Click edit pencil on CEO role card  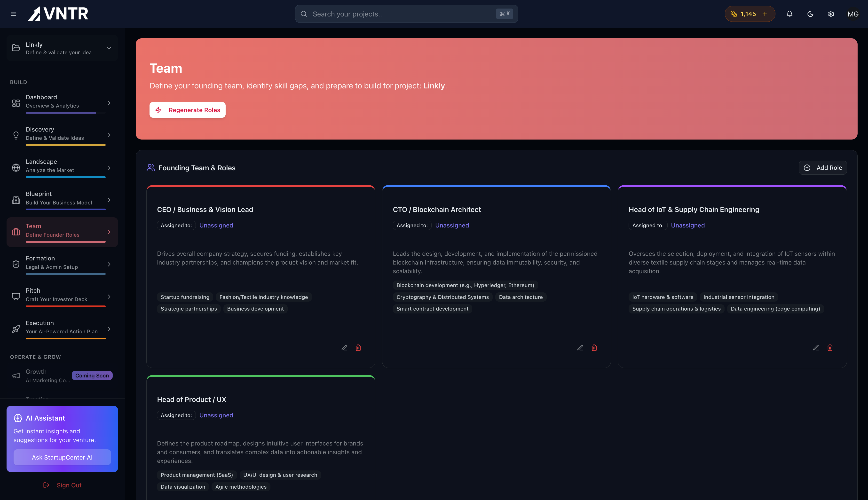[x=344, y=348]
